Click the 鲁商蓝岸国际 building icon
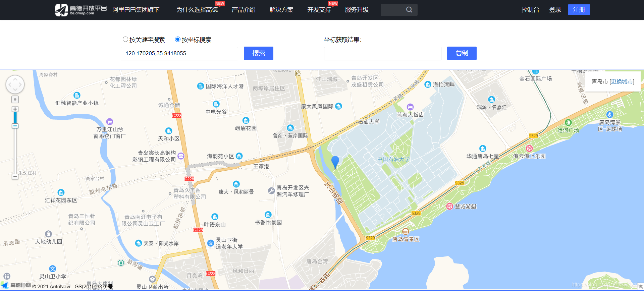Image resolution: width=644 pixels, height=291 pixels. 290,128
